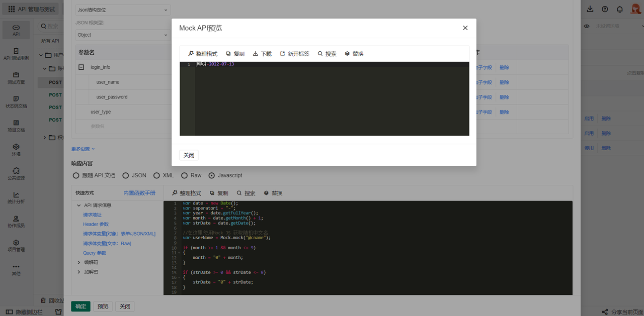The height and width of the screenshot is (316, 644).
Task: Expand 更多设置
Action: pyautogui.click(x=83, y=149)
